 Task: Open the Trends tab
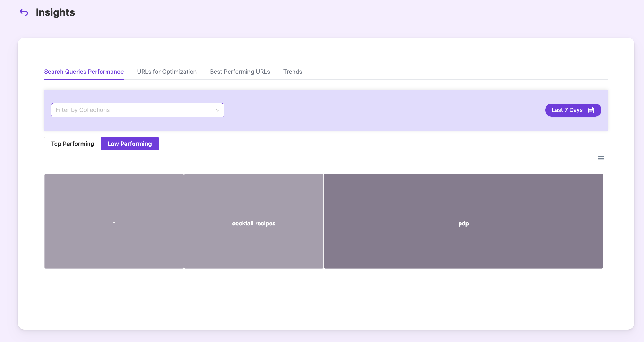293,72
